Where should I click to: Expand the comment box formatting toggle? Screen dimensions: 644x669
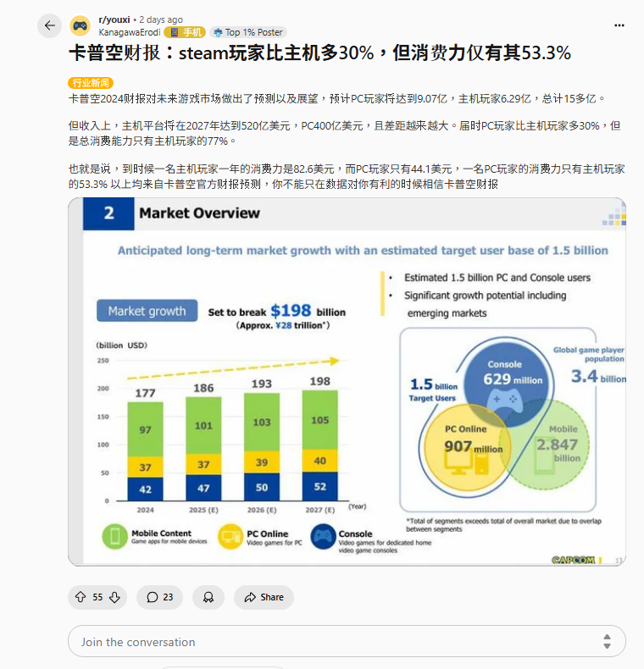click(x=607, y=641)
